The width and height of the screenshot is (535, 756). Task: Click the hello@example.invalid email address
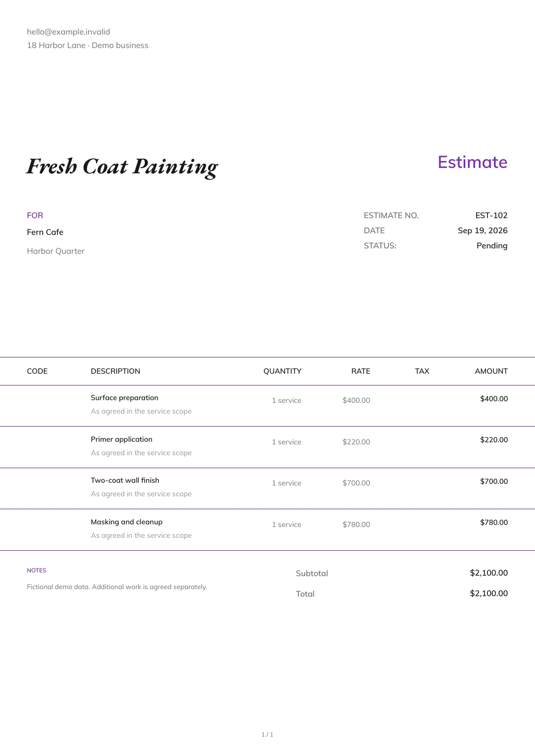pyautogui.click(x=69, y=32)
